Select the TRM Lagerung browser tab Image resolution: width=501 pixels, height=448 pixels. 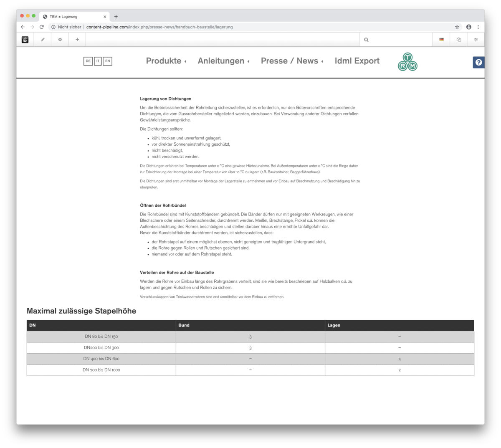click(71, 17)
